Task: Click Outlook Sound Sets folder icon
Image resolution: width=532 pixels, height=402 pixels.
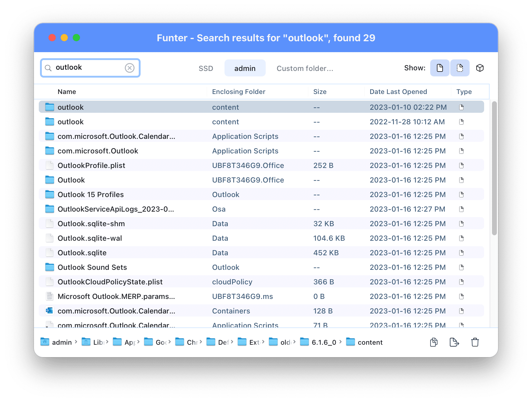Action: pyautogui.click(x=50, y=267)
